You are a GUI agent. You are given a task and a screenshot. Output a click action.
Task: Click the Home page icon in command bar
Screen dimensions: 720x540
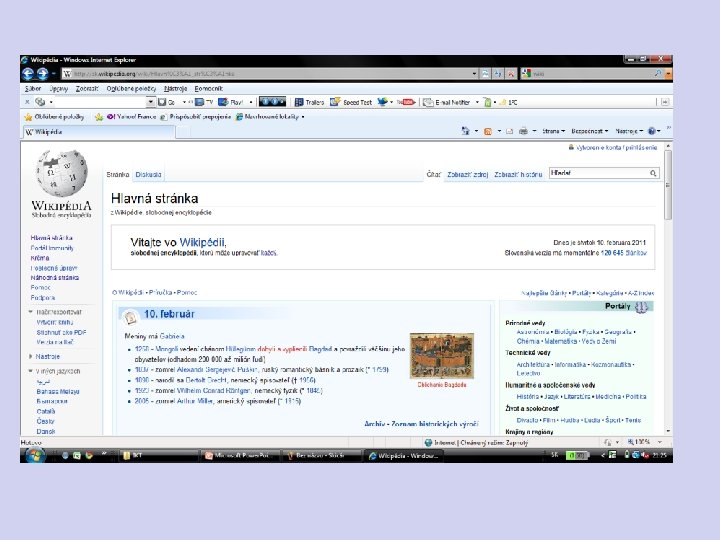(x=466, y=131)
